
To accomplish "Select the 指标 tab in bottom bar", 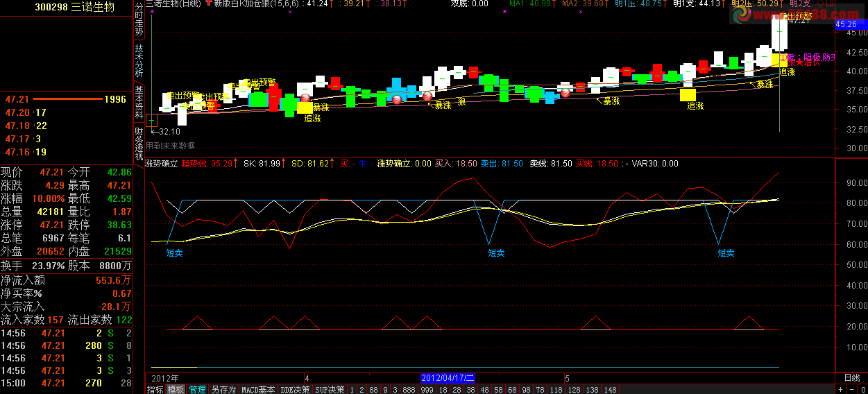I will [x=155, y=389].
